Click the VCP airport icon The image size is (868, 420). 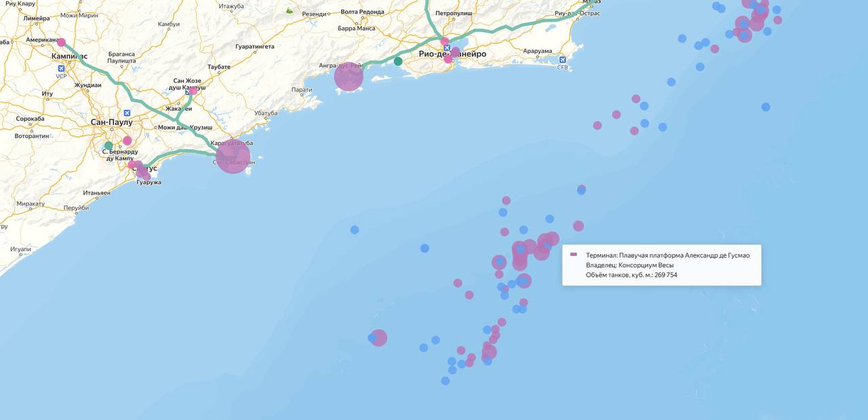[62, 69]
